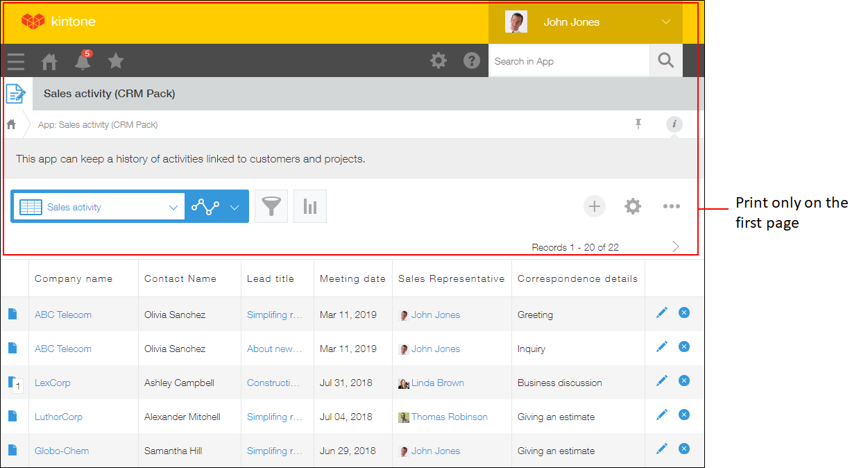Click the help question mark icon
Viewport: 868px width, 468px height.
472,61
